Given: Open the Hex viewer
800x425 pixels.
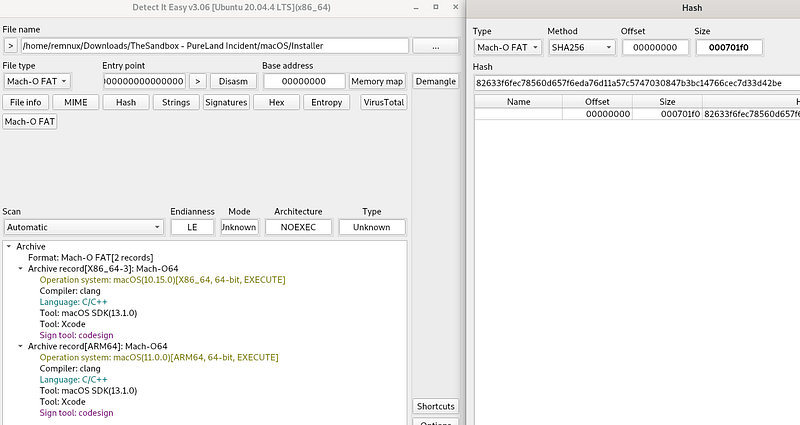Looking at the screenshot, I should (277, 102).
